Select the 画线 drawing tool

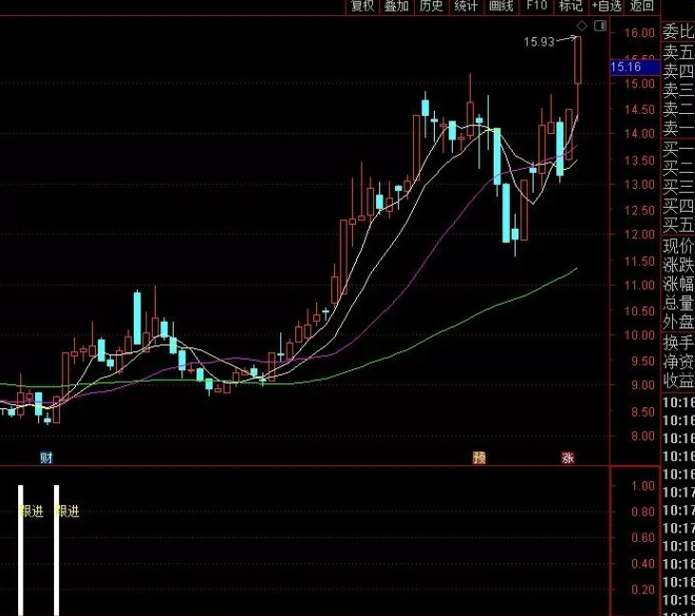501,7
